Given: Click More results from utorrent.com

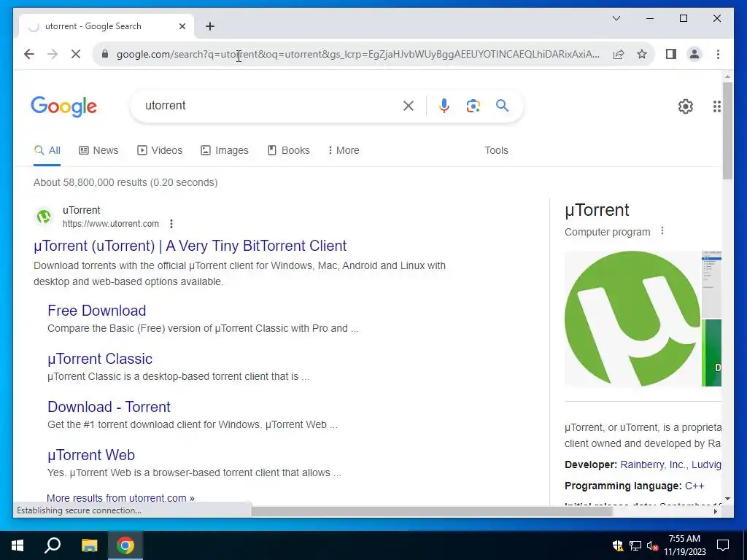Looking at the screenshot, I should [120, 498].
